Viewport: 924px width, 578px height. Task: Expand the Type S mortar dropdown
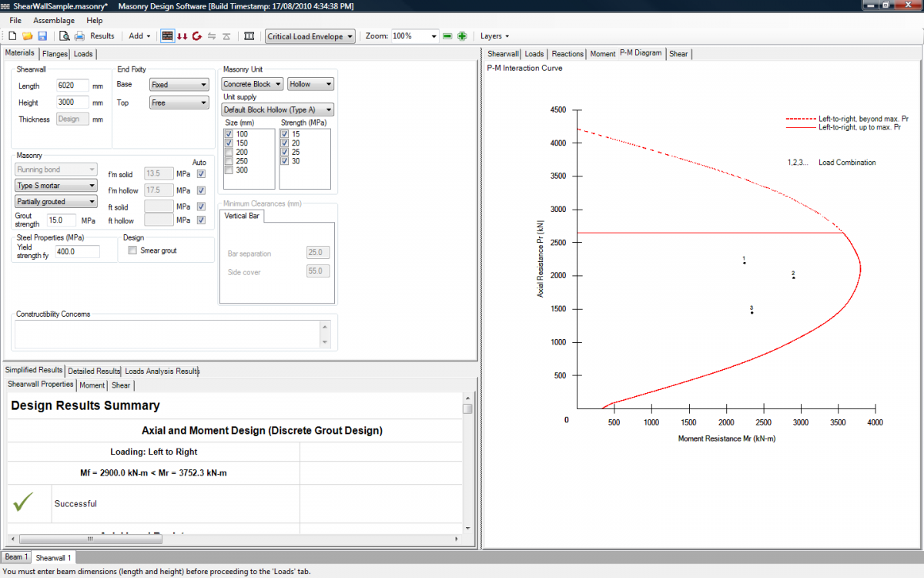pyautogui.click(x=56, y=186)
